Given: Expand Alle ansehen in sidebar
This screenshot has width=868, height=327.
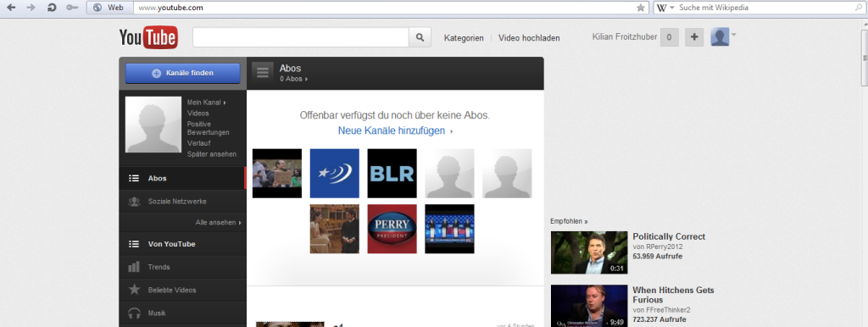Looking at the screenshot, I should 218,223.
